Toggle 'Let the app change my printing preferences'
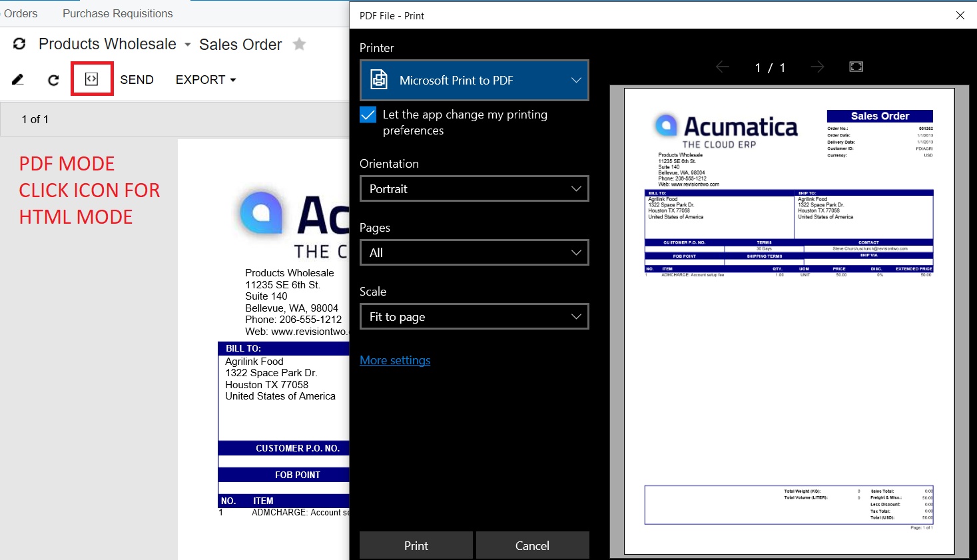The height and width of the screenshot is (560, 977). point(368,115)
